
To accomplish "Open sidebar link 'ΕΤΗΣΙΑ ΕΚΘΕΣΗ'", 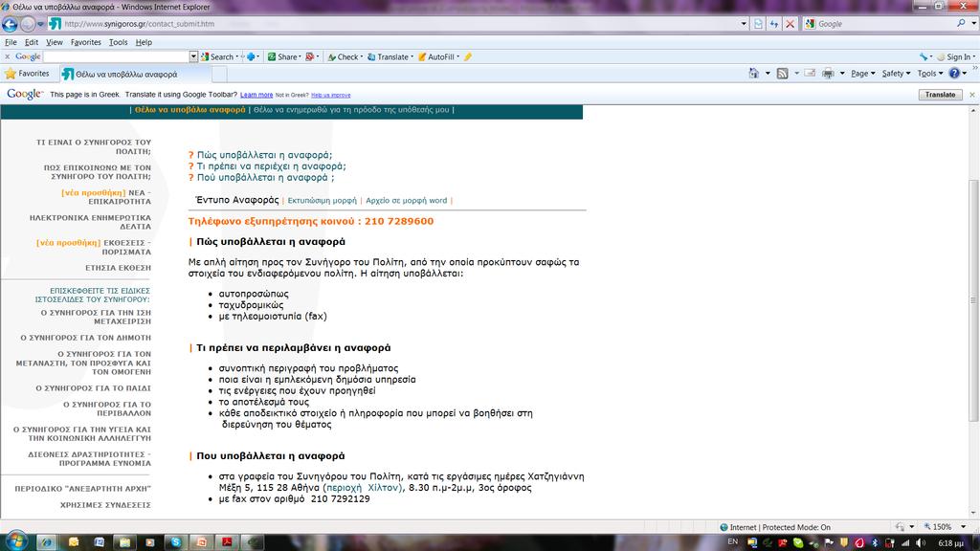I will click(118, 268).
